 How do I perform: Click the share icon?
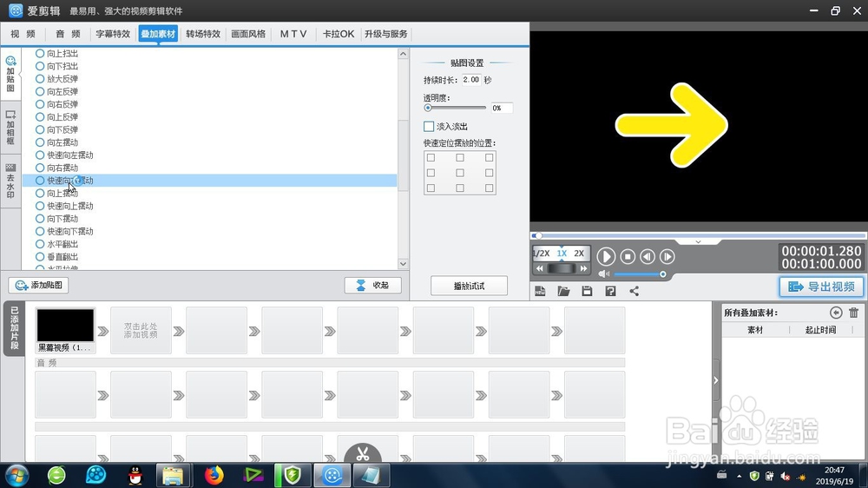(635, 291)
